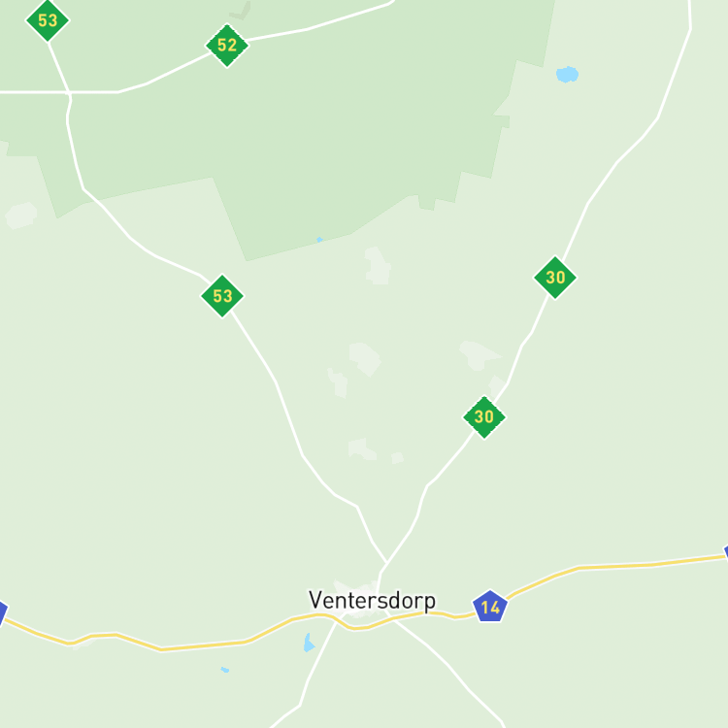Image resolution: width=728 pixels, height=728 pixels.
Task: Click the pale patch directly north of Ventersdorp label
Action: tap(356, 586)
